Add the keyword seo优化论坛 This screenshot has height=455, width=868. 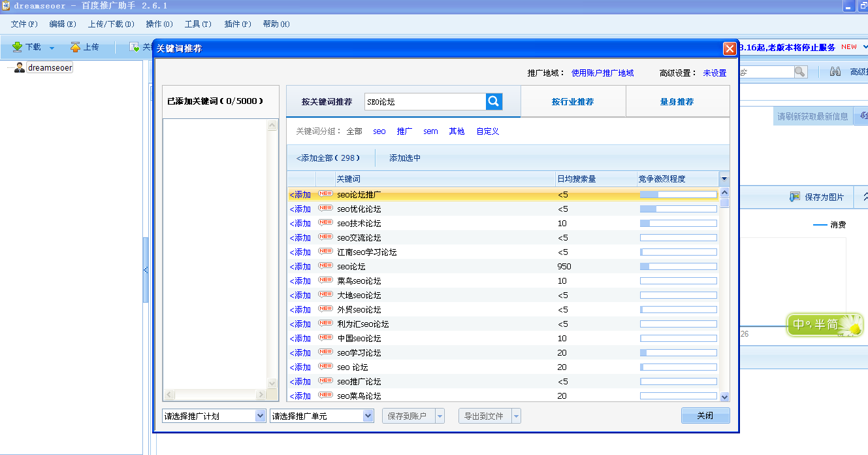(300, 209)
